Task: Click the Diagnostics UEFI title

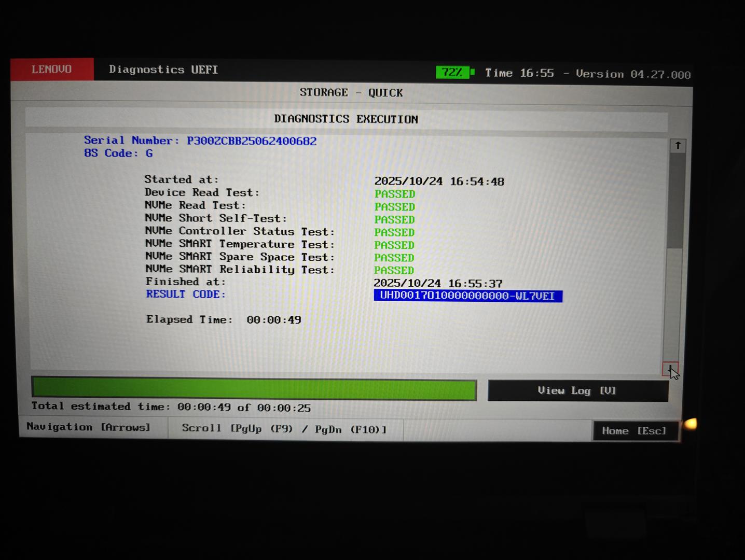Action: click(x=163, y=69)
